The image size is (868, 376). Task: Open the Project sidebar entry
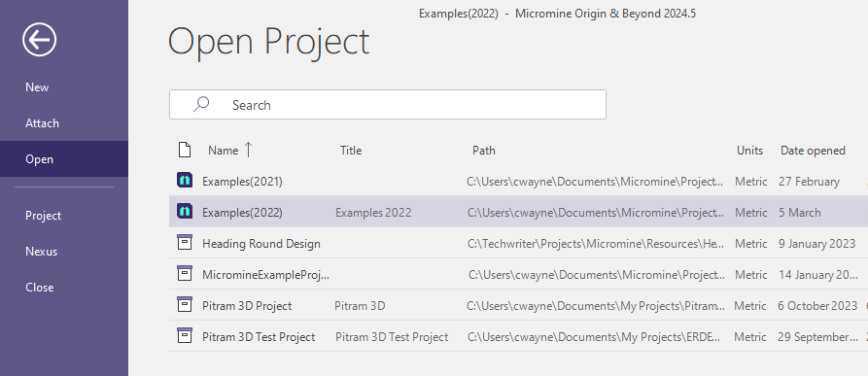click(x=43, y=216)
